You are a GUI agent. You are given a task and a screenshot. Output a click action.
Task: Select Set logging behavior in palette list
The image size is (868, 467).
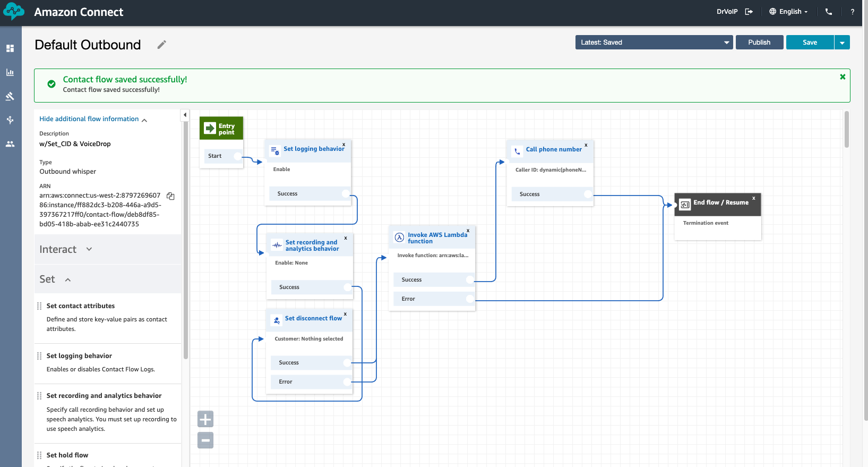(x=108, y=363)
